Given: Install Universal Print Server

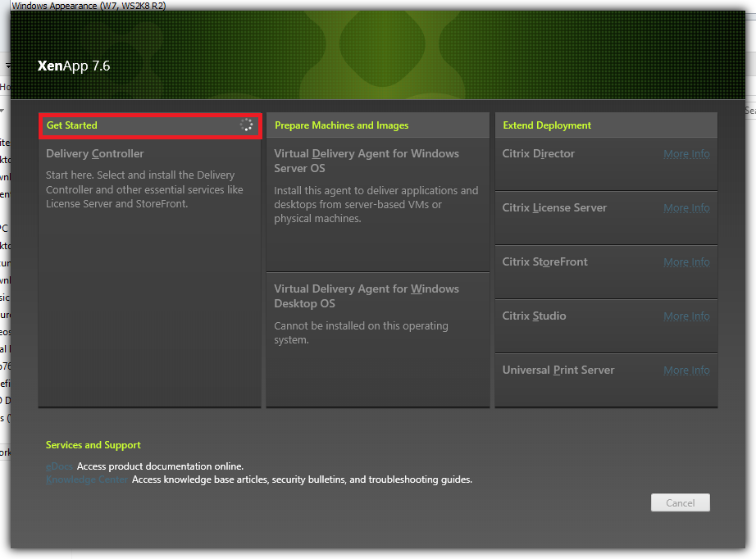Looking at the screenshot, I should tap(558, 370).
